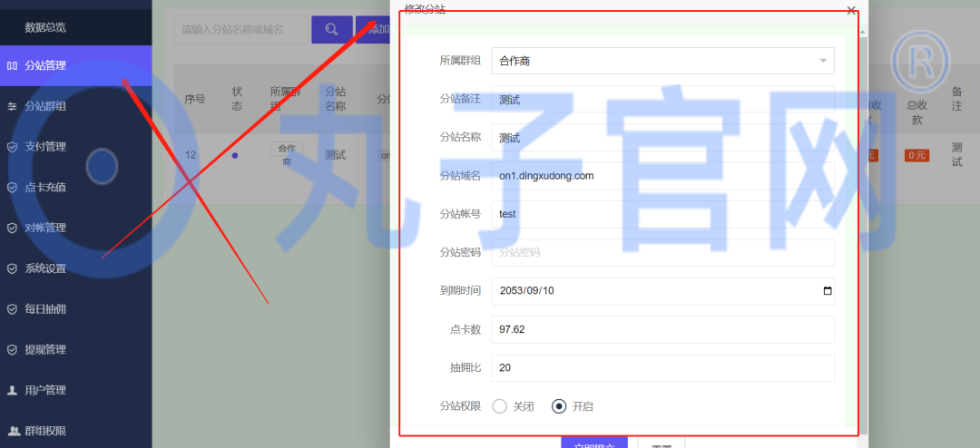Click the 点卡数 field showing 97.62
The image size is (980, 448).
pos(662,329)
